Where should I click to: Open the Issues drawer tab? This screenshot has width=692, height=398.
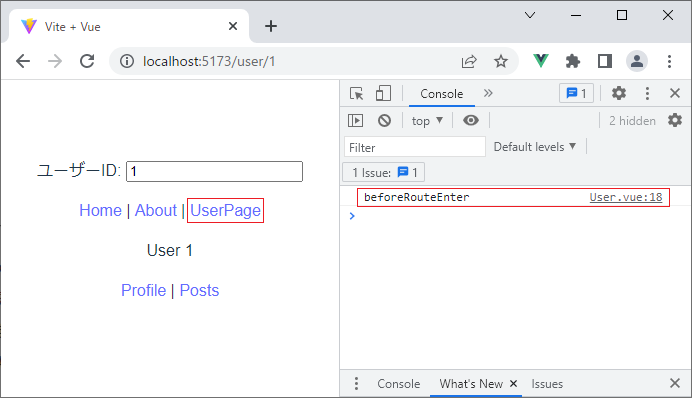tap(547, 384)
